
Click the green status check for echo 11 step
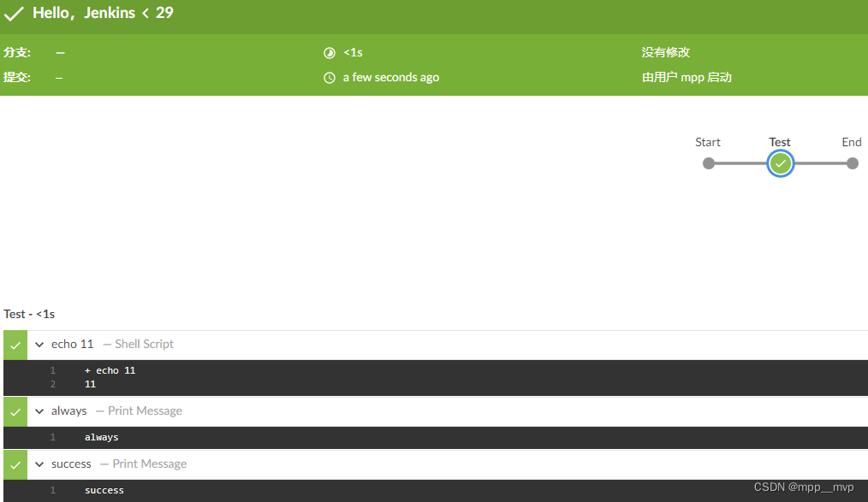point(15,345)
